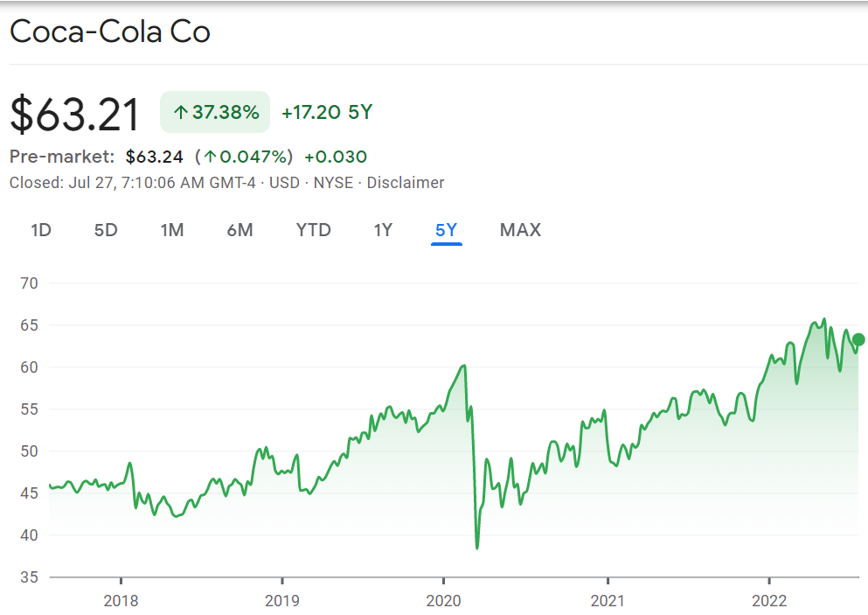
Task: Click the $63.21 price value
Action: [75, 114]
